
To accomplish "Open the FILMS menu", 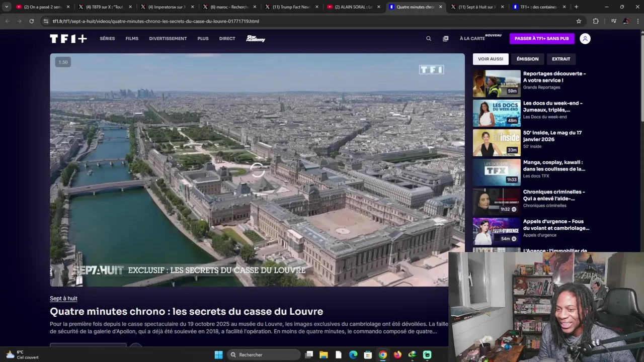I will (x=132, y=39).
